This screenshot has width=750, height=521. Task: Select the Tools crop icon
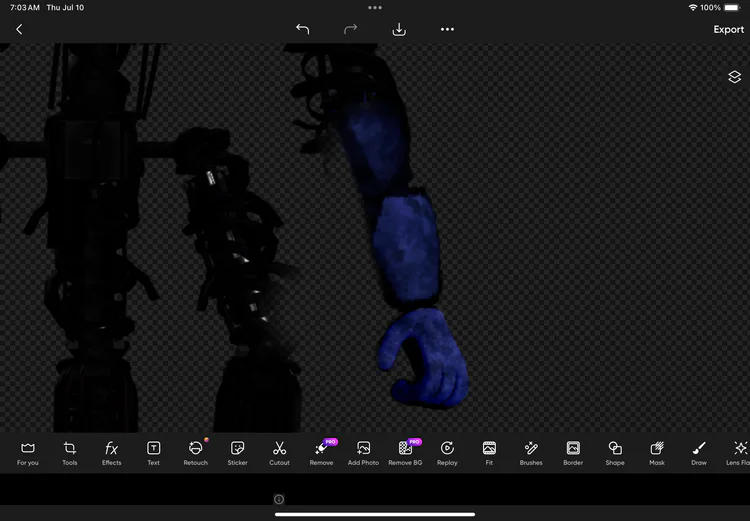[x=69, y=453]
